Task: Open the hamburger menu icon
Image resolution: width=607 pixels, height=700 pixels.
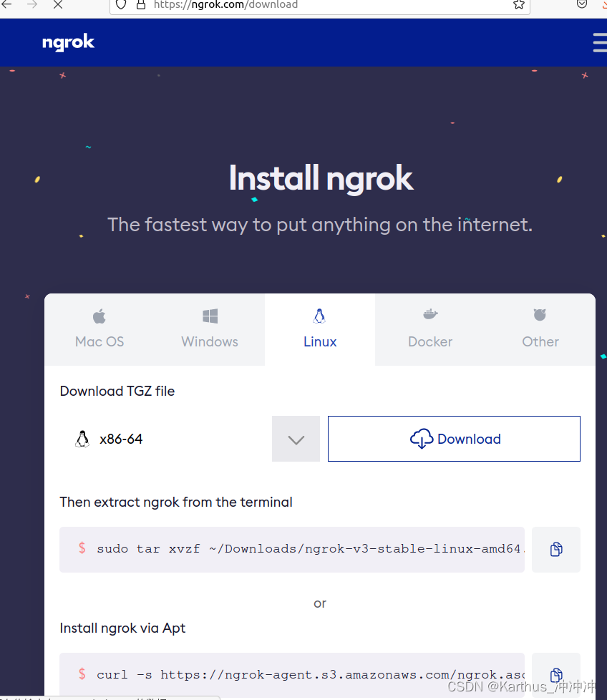Action: click(x=601, y=42)
